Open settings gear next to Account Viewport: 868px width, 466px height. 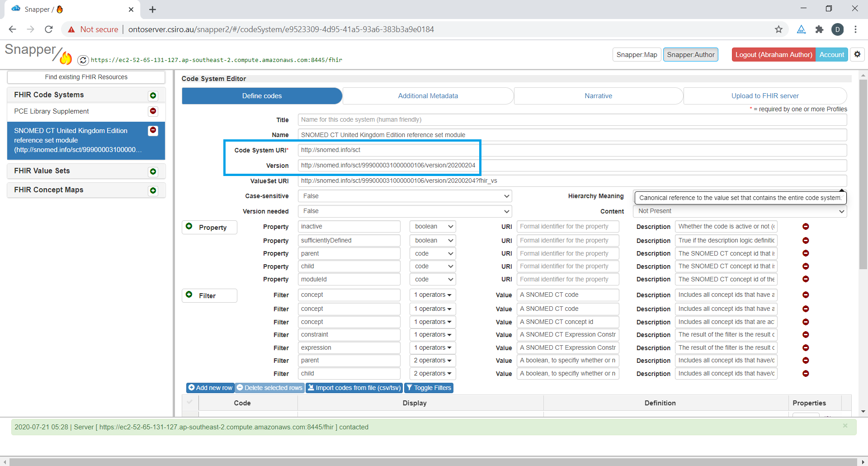point(857,54)
